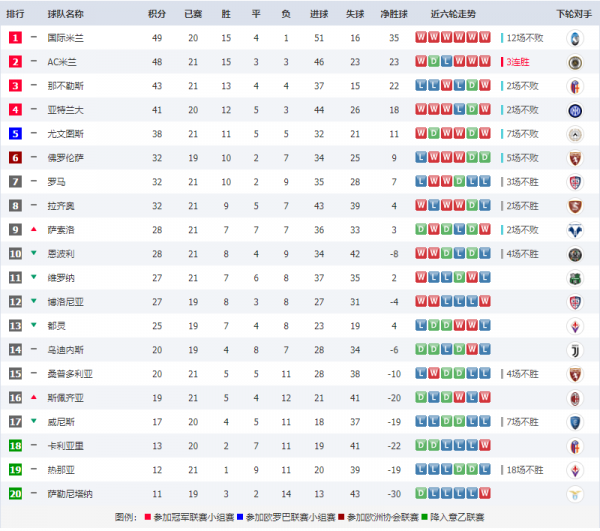Click next-opponent logo in 都灵 row
Screen dimensions: 600x531
(x=575, y=326)
